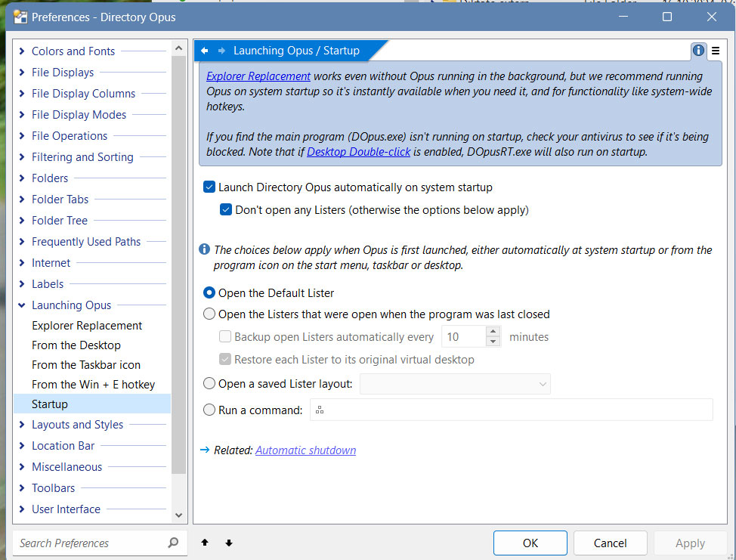The image size is (736, 560).
Task: Click the Apply button
Action: 690,543
